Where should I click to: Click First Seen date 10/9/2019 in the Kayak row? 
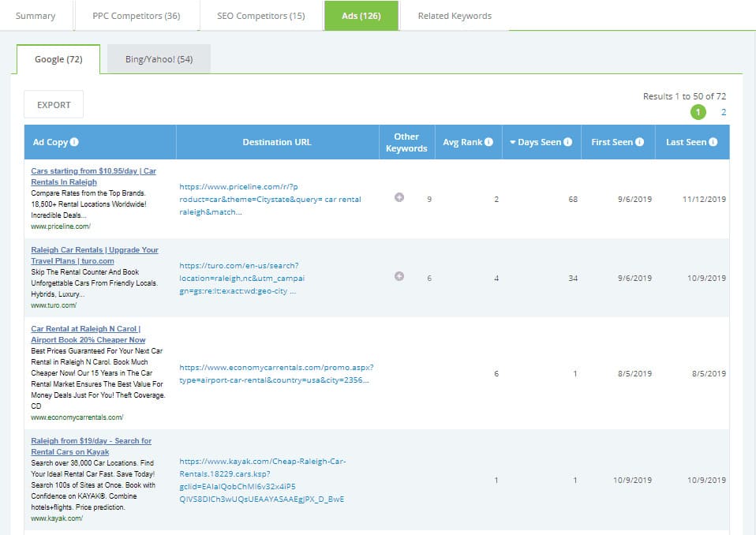632,480
